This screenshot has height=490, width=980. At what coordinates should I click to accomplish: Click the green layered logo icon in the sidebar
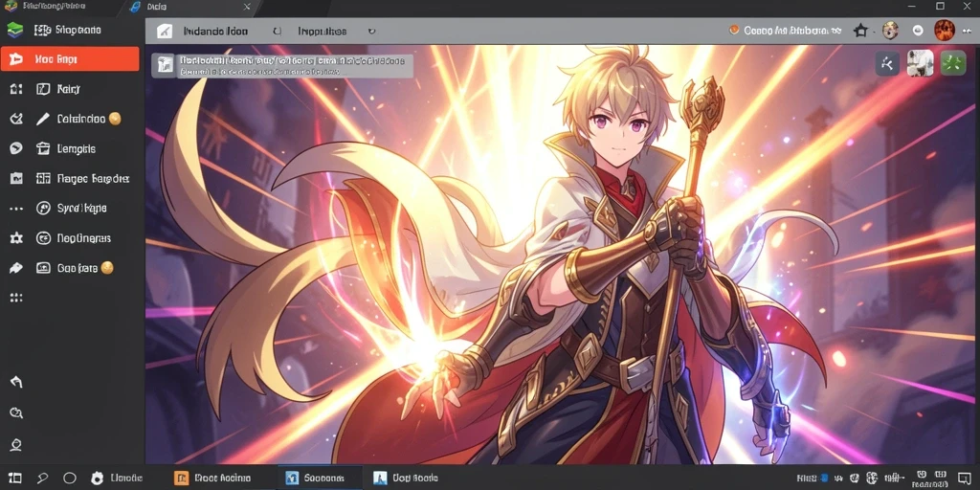click(14, 30)
